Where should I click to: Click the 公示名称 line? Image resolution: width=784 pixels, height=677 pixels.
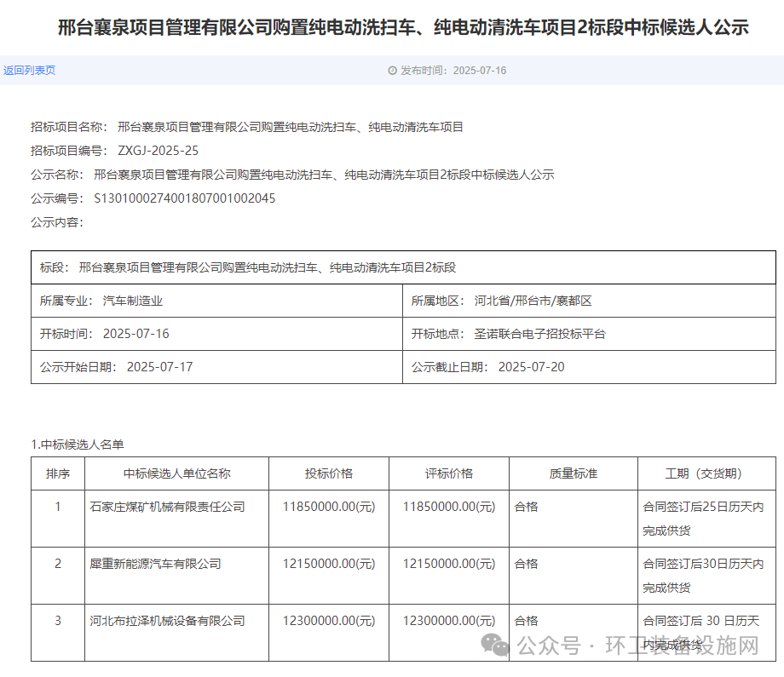pos(292,175)
